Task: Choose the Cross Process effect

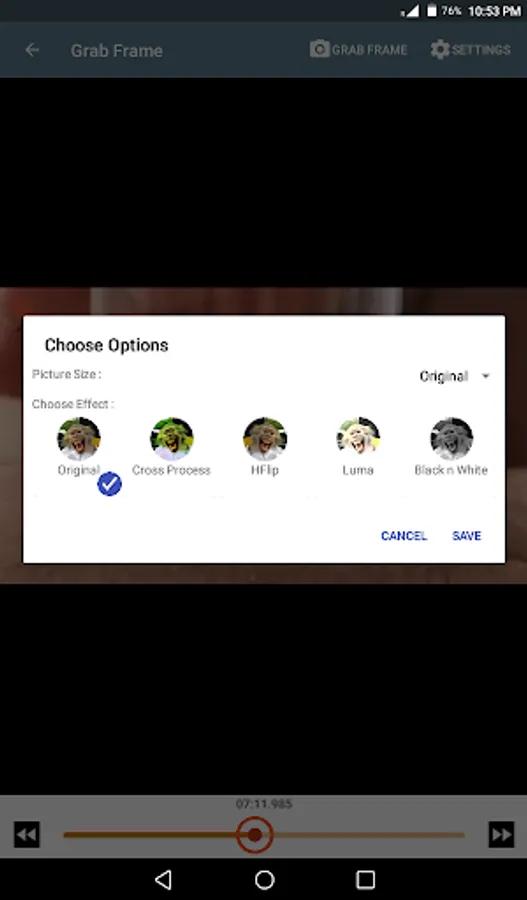Action: pos(172,439)
